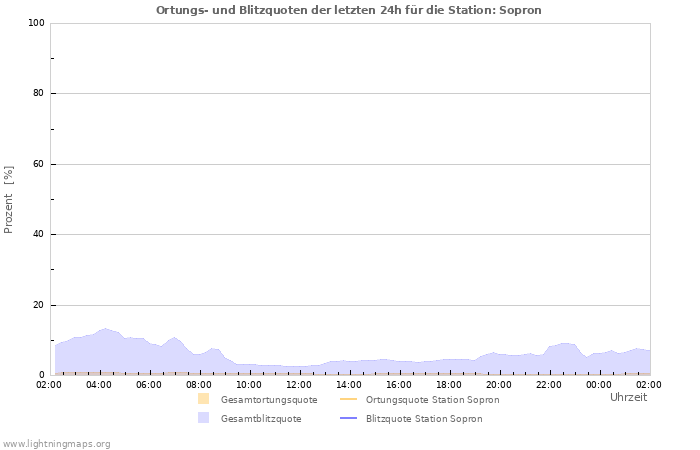Viewport: 700px width, 450px height.
Task: Open the www.lightningmaps.org watermark link
Action: click(56, 443)
